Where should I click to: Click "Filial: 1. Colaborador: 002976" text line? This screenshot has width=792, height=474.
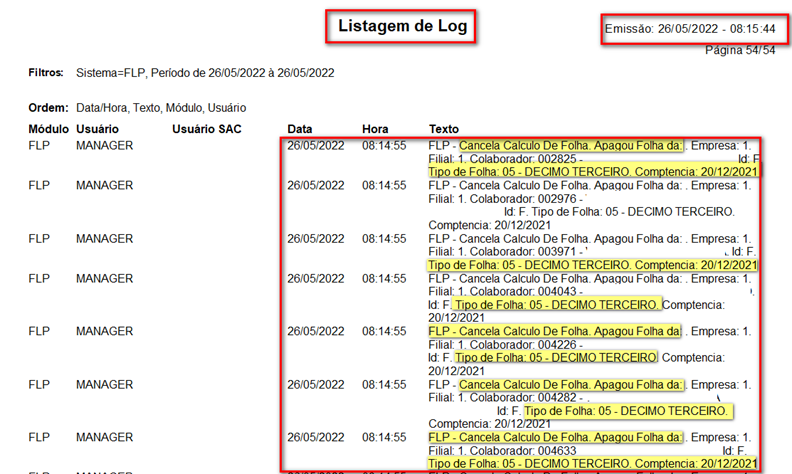(x=503, y=199)
